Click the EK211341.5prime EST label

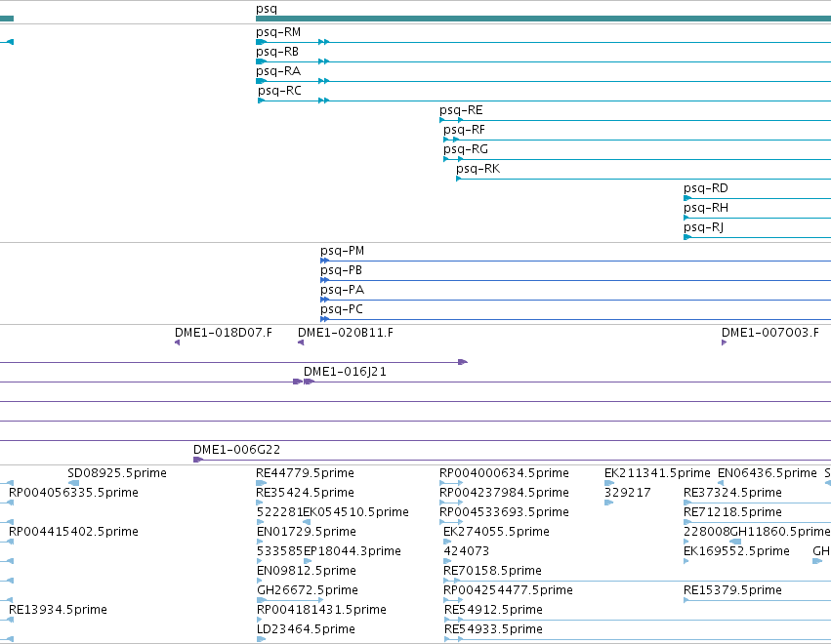click(658, 473)
